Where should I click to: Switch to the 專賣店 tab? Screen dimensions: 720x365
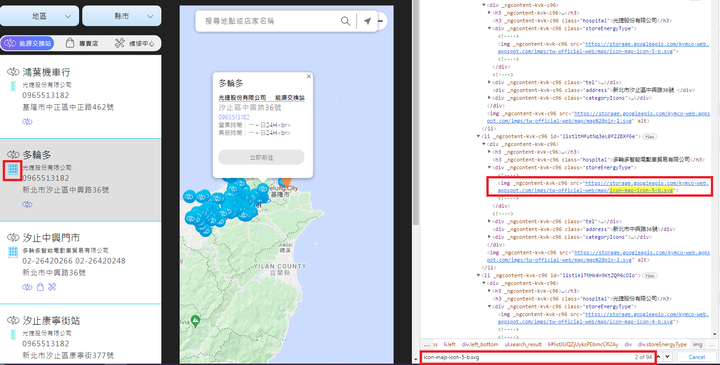point(83,43)
